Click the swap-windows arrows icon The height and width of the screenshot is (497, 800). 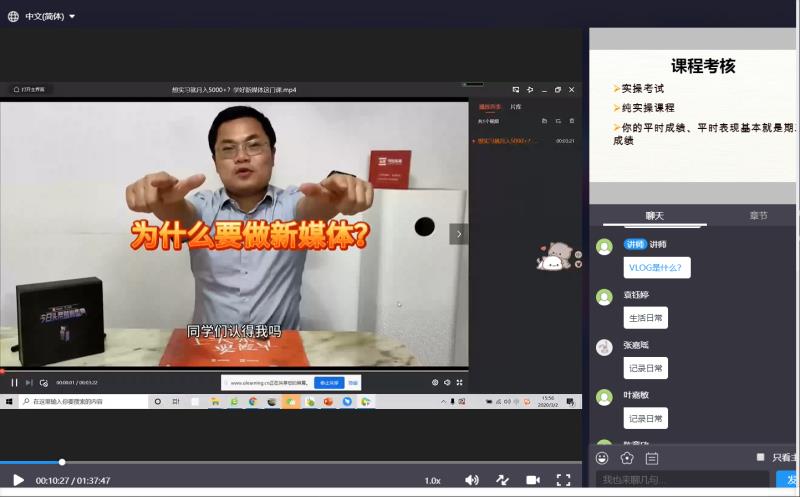[503, 480]
